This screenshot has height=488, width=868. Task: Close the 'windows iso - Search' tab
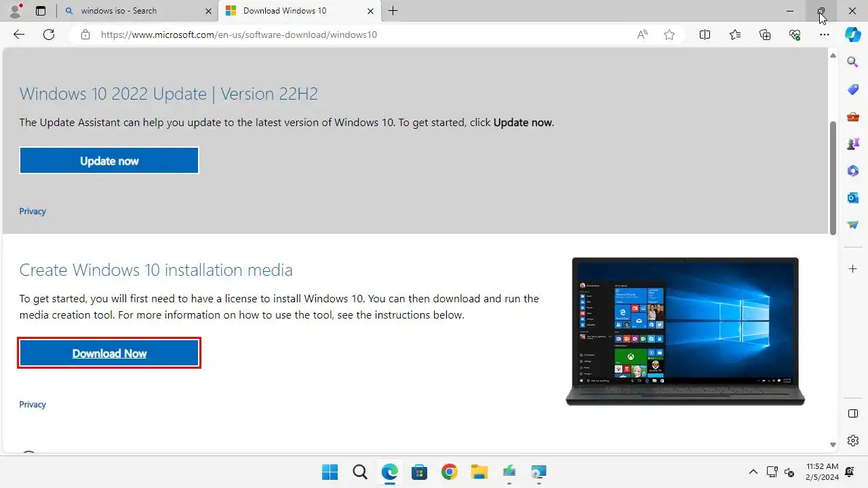(x=208, y=11)
